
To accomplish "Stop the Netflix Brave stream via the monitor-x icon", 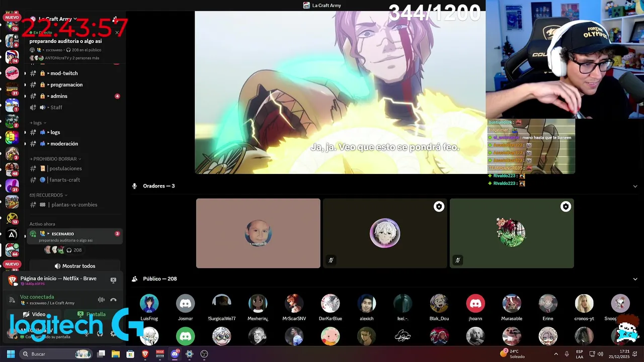I will (113, 280).
